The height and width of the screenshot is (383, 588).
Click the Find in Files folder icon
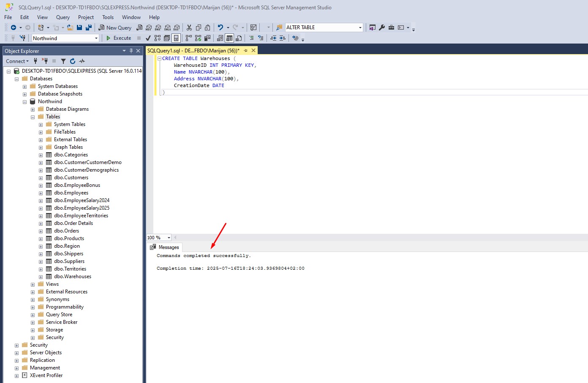(279, 27)
